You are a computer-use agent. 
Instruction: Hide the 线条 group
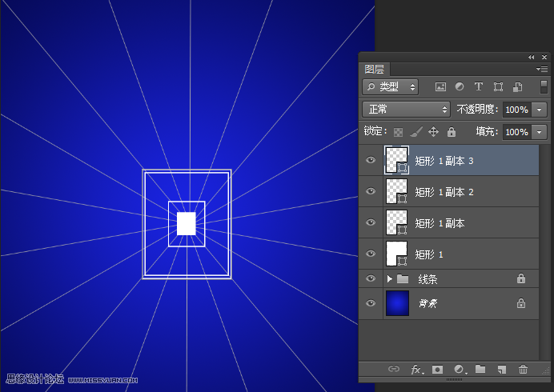371,278
